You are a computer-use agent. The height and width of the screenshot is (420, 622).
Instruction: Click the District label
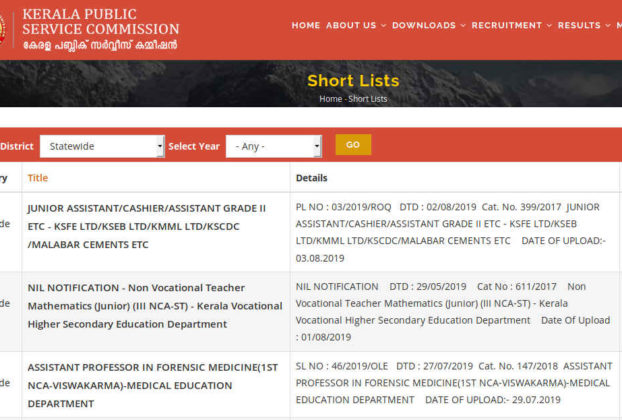click(x=17, y=146)
